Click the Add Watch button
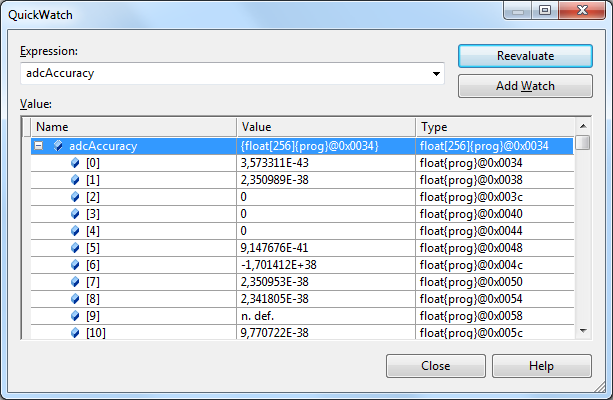The image size is (613, 400). (x=525, y=86)
